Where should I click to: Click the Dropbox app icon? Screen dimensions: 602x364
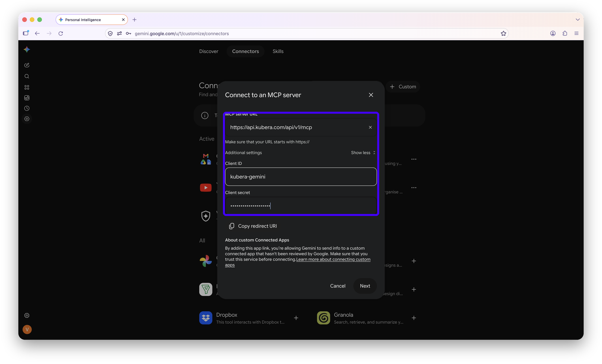pyautogui.click(x=206, y=318)
